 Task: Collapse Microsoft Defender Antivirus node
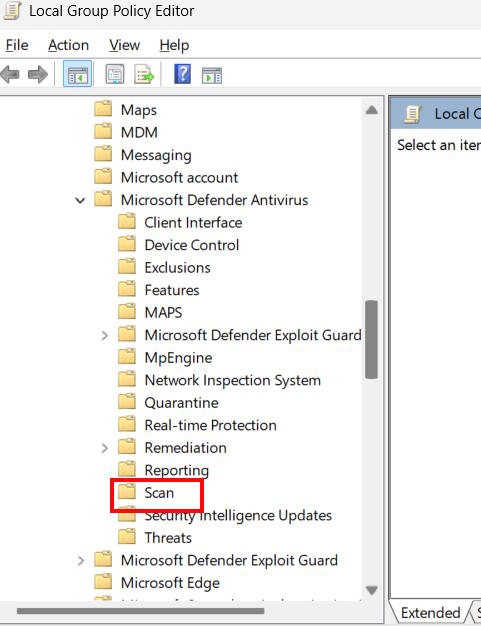click(80, 200)
